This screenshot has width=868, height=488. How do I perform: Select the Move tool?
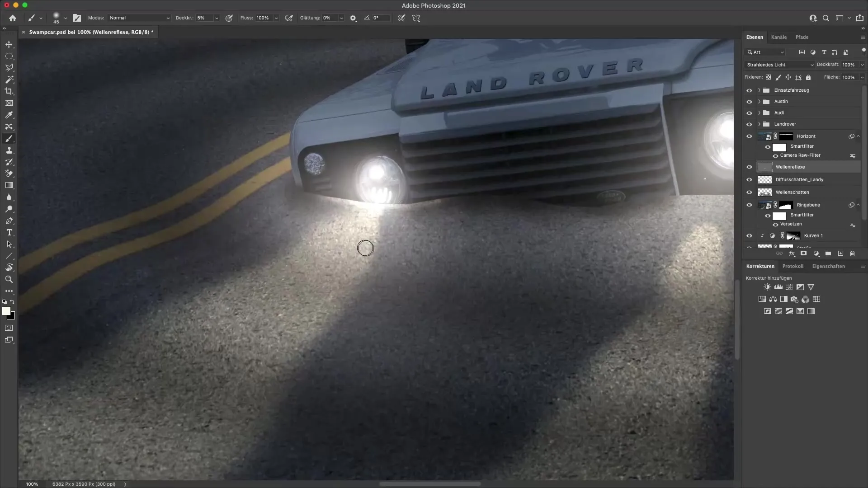(9, 44)
